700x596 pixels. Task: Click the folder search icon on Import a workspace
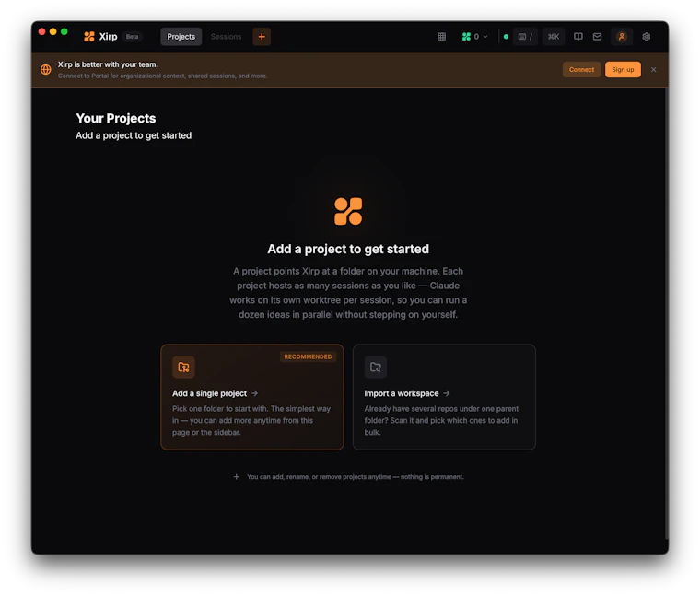[x=376, y=367]
